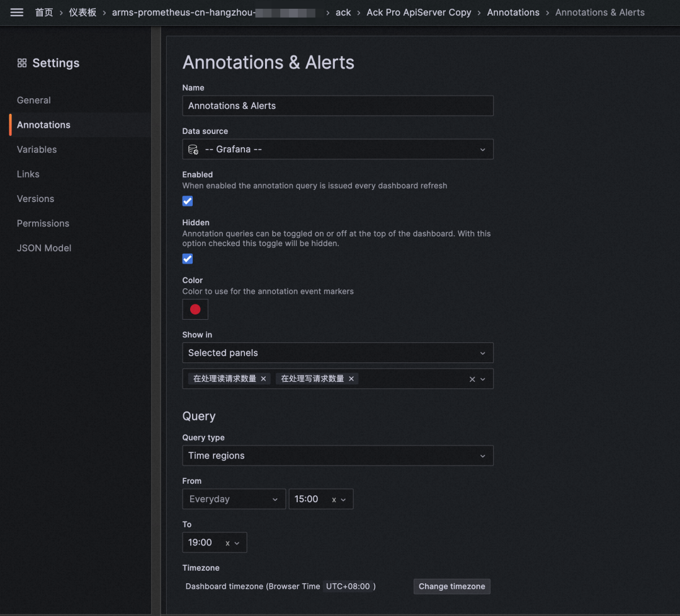Viewport: 680px width, 616px height.
Task: Open the Permissions settings
Action: [x=43, y=223]
